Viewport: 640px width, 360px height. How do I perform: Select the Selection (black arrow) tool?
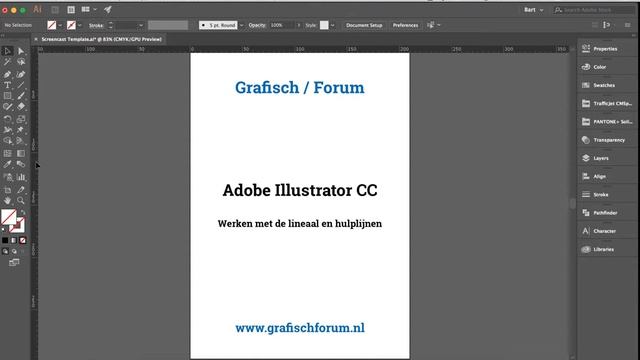pyautogui.click(x=7, y=51)
